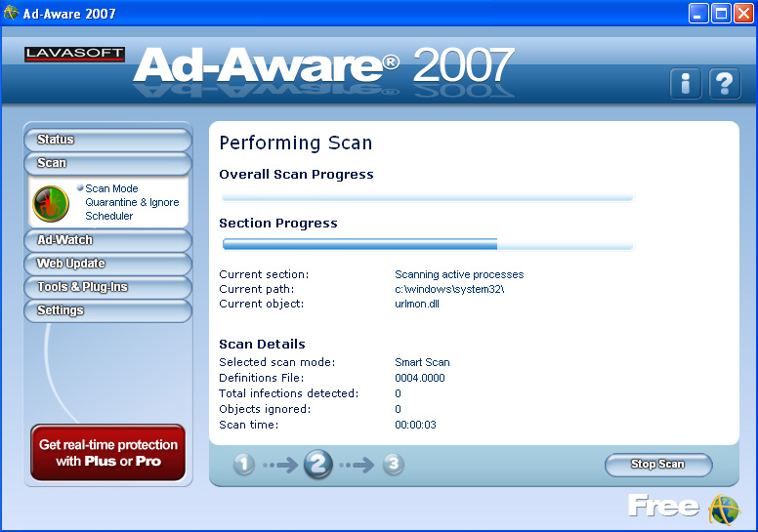758x532 pixels.
Task: Collapse the Scan sidebar section
Action: (107, 163)
